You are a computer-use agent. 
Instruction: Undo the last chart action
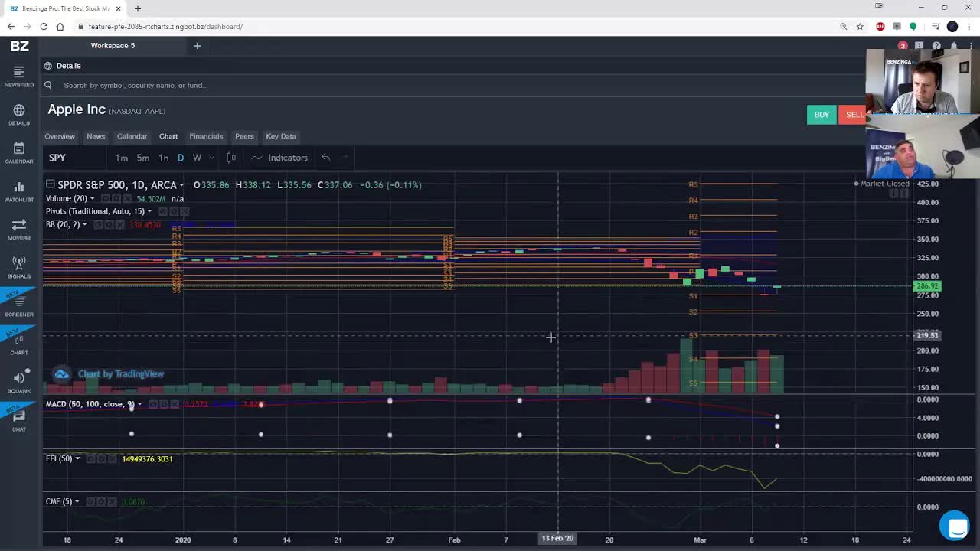point(326,158)
